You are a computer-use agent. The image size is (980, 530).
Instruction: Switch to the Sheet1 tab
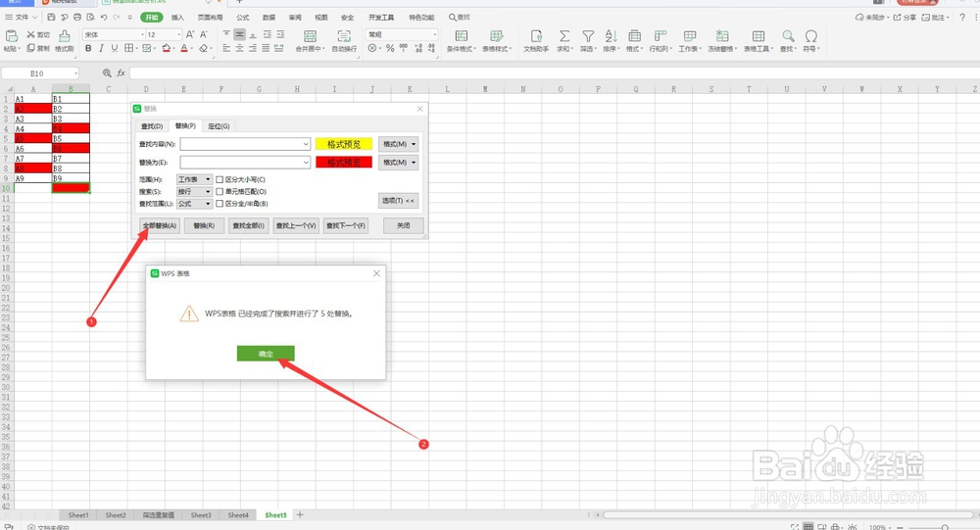78,515
